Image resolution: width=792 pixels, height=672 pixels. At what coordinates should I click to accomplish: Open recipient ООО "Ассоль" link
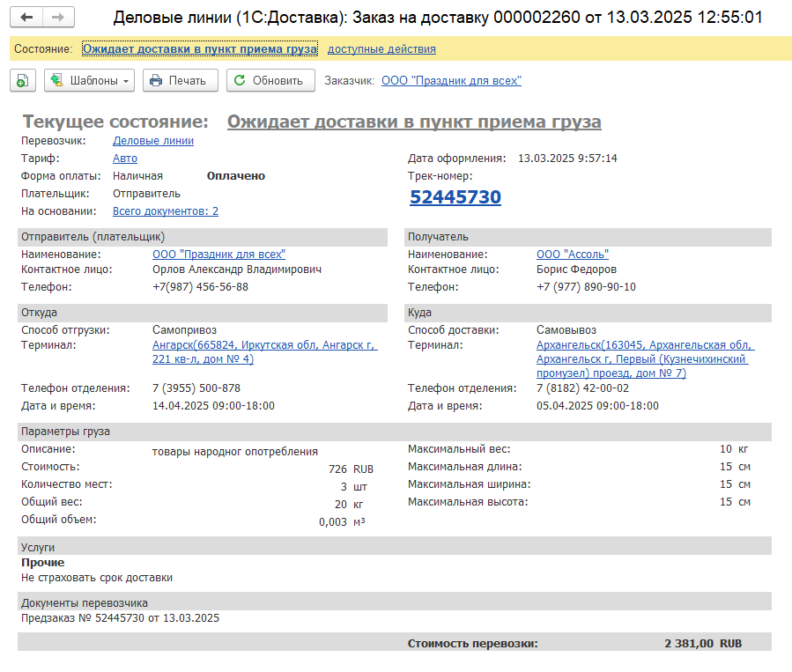pyautogui.click(x=573, y=255)
